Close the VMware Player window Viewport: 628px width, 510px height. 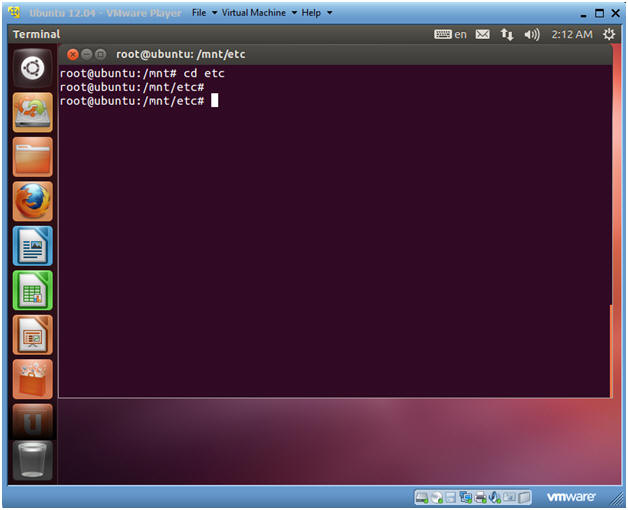(616, 13)
